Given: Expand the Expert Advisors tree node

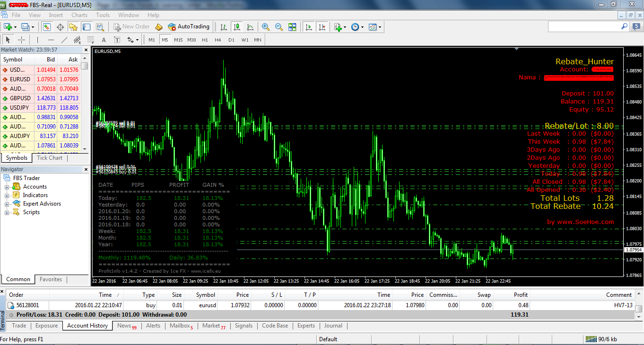Looking at the screenshot, I should pos(7,204).
